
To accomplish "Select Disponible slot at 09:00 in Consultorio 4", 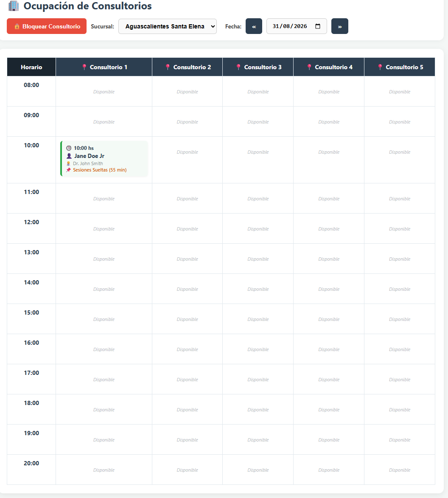I will [x=329, y=122].
